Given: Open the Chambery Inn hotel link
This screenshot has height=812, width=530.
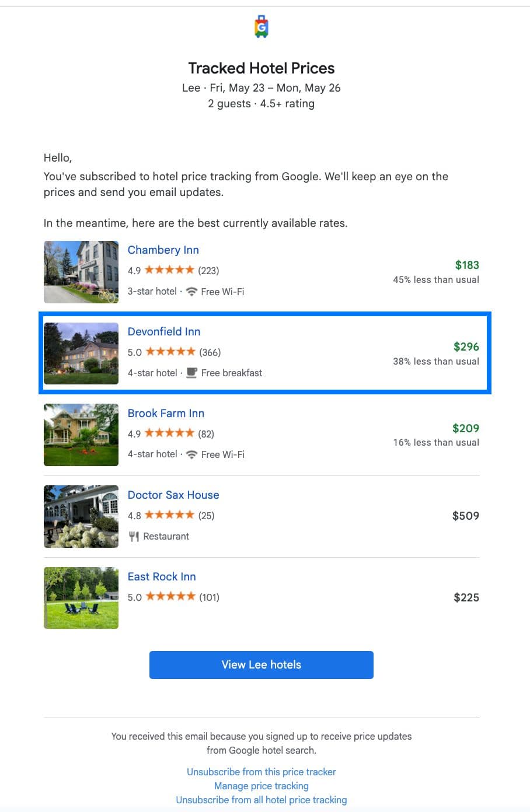Looking at the screenshot, I should (163, 250).
